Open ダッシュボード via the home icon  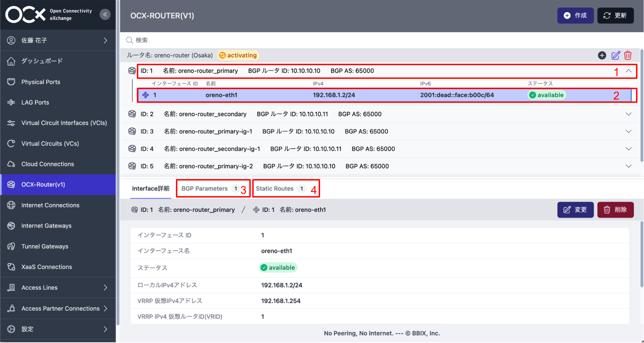pyautogui.click(x=11, y=61)
